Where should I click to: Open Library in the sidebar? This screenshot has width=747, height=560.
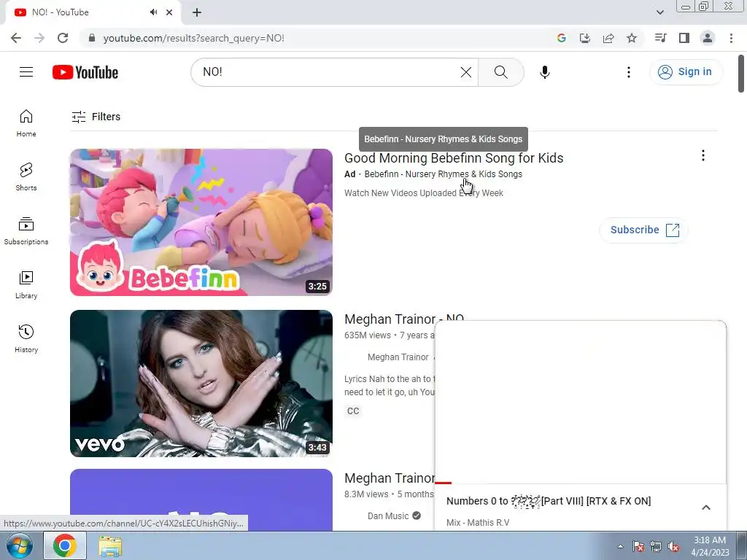tap(26, 285)
